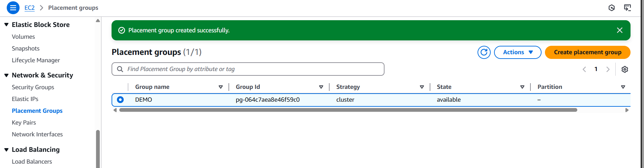This screenshot has width=644, height=168.
Task: Select page number 1
Action: pos(596,69)
